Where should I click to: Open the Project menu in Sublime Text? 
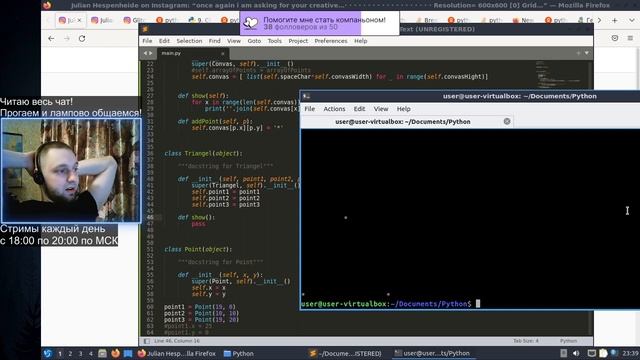point(298,41)
